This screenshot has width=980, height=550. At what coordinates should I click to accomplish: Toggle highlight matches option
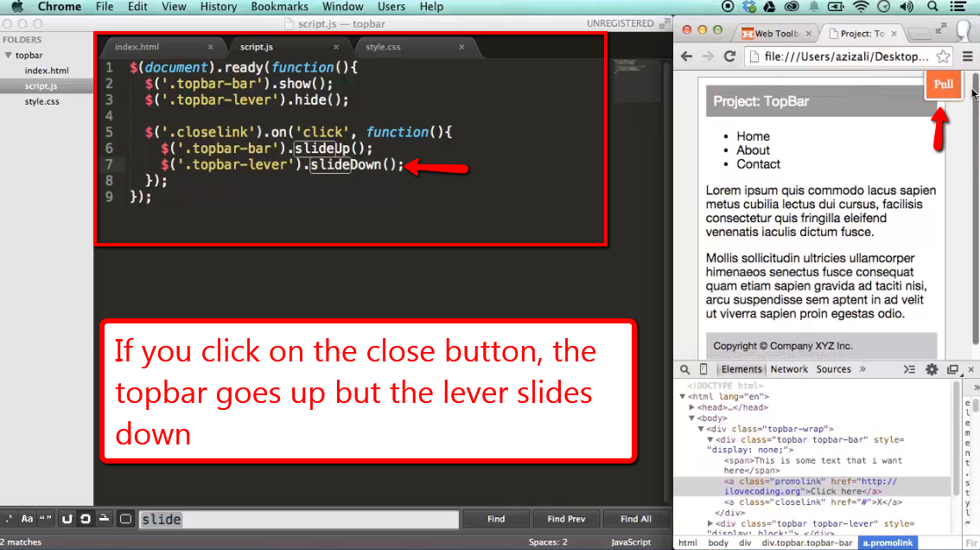coord(125,519)
